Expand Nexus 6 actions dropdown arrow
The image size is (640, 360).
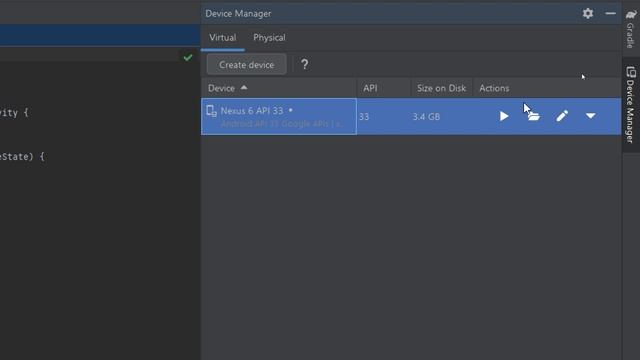pyautogui.click(x=590, y=116)
